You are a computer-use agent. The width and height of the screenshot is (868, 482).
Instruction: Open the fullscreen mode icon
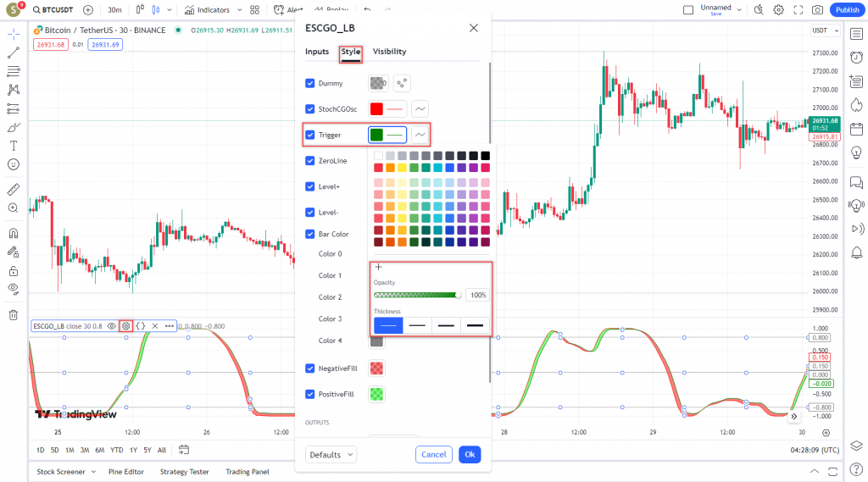click(x=798, y=10)
